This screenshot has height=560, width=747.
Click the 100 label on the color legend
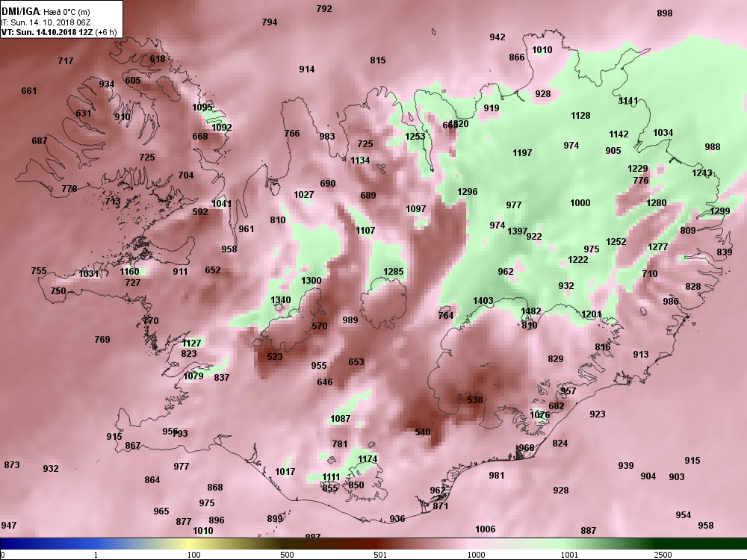pyautogui.click(x=194, y=555)
